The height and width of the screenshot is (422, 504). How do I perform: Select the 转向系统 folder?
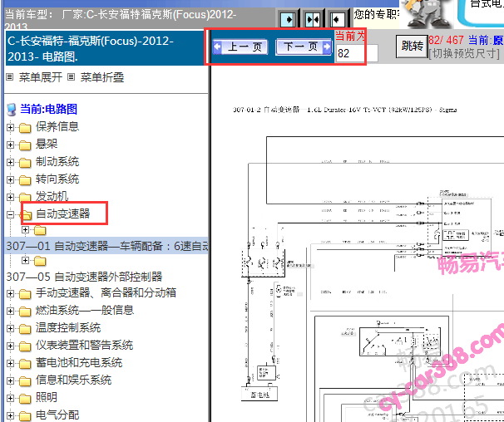pos(57,179)
